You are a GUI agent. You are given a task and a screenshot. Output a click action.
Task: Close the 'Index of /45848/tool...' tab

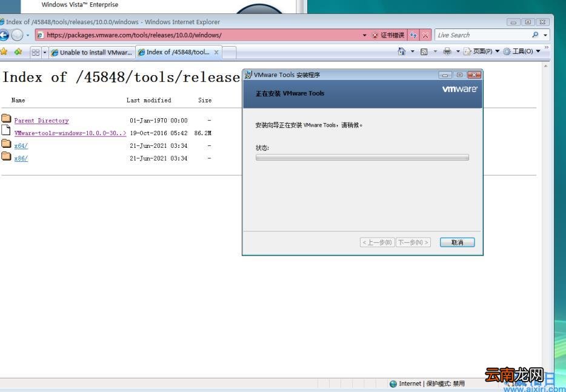[216, 52]
